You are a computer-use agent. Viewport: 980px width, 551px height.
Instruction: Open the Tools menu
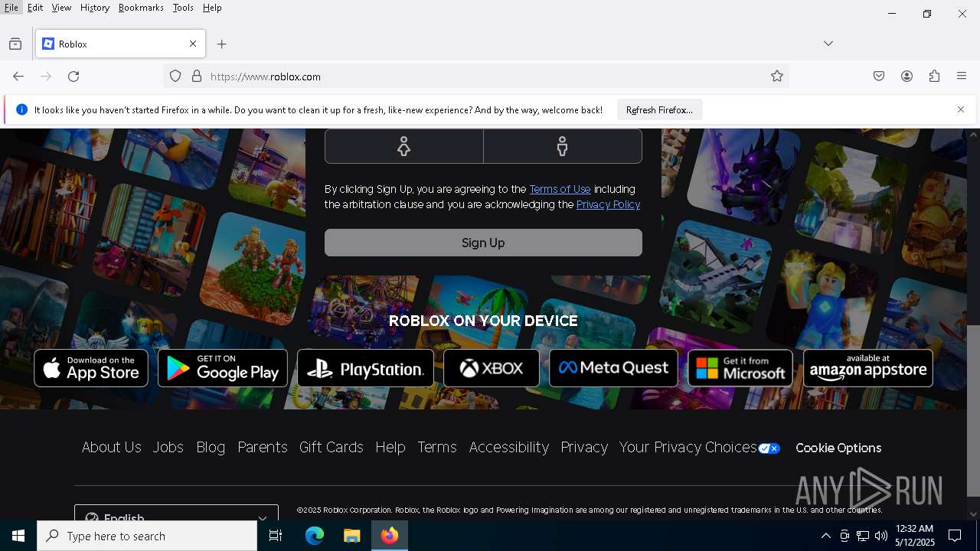(x=183, y=8)
